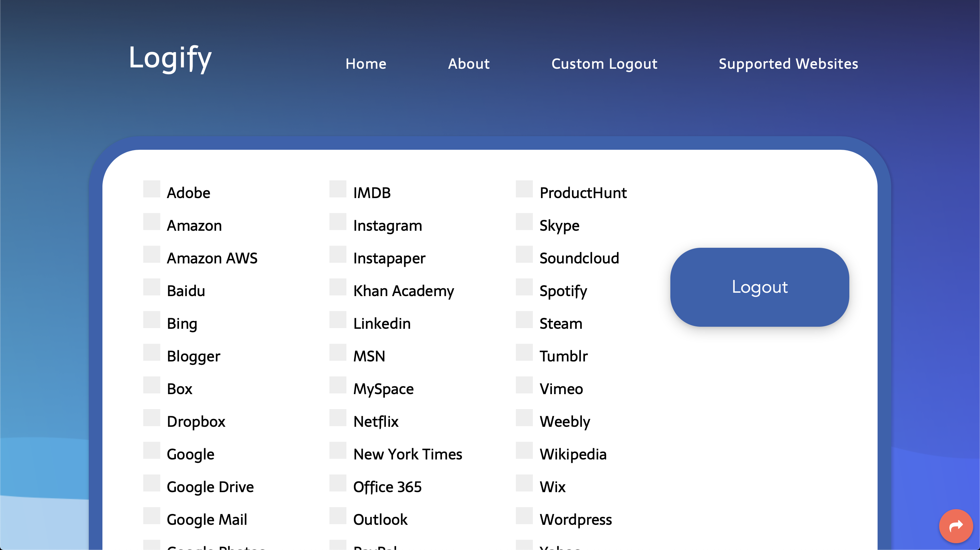Select the Netflix checkbox
The width and height of the screenshot is (980, 550).
coord(338,418)
